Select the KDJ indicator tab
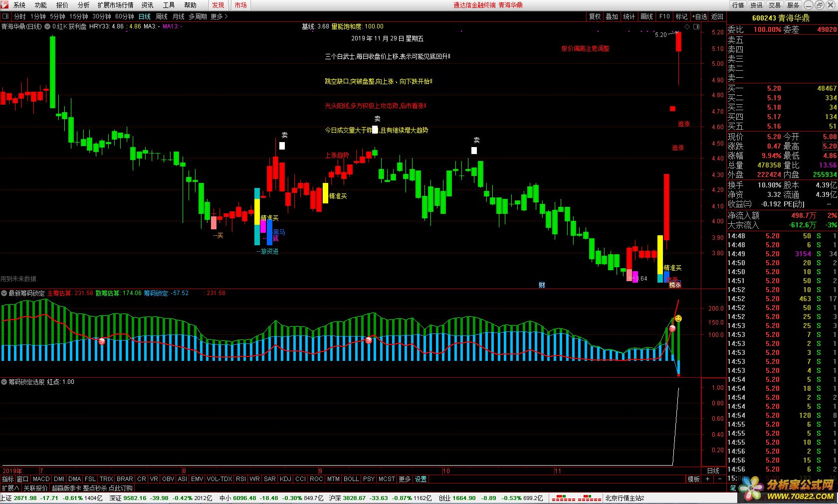This screenshot has height=504, width=838. point(285,479)
